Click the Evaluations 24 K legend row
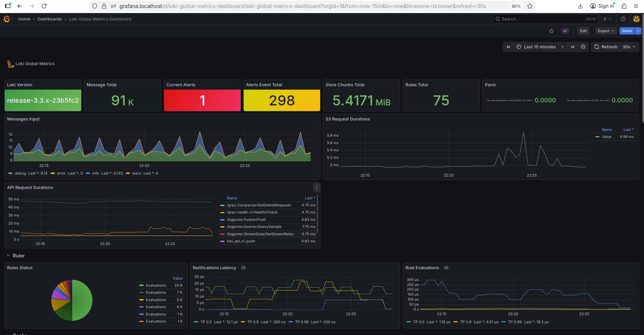This screenshot has width=644, height=335. point(161,286)
